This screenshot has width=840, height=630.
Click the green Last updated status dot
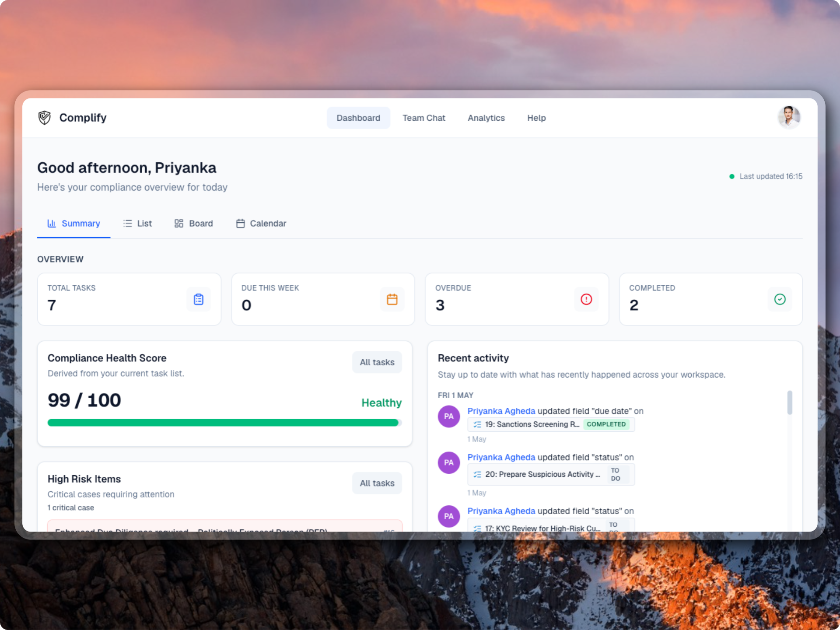(731, 176)
